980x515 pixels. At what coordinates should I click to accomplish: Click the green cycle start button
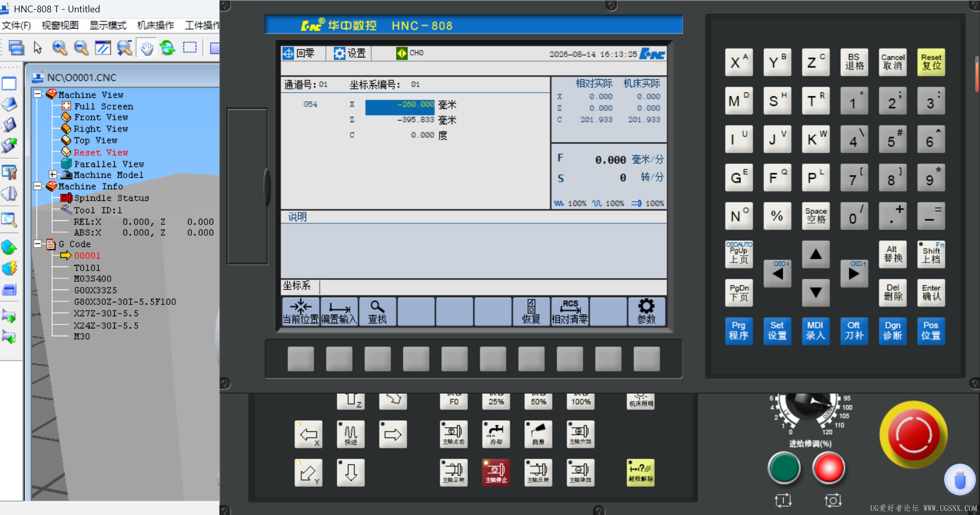pyautogui.click(x=784, y=468)
